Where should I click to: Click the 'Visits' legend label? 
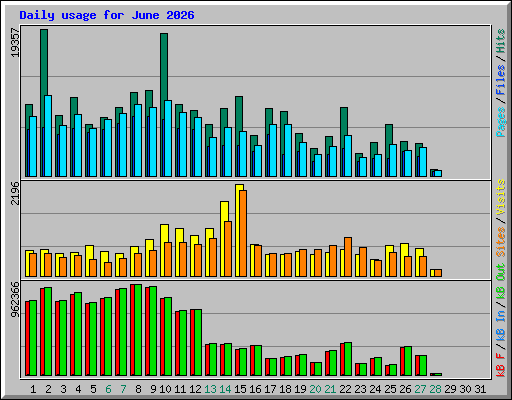point(501,197)
